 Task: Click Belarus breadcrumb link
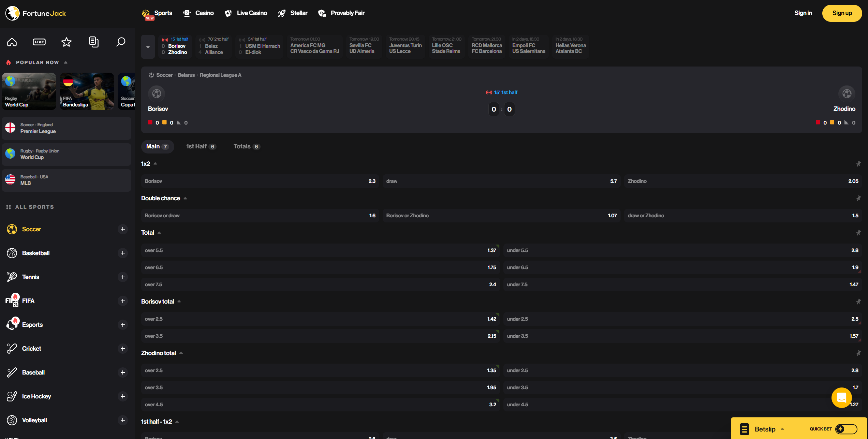[186, 75]
